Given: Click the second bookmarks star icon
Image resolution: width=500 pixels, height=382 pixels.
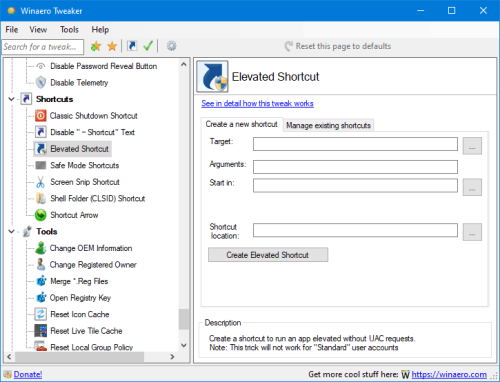Looking at the screenshot, I should click(112, 46).
